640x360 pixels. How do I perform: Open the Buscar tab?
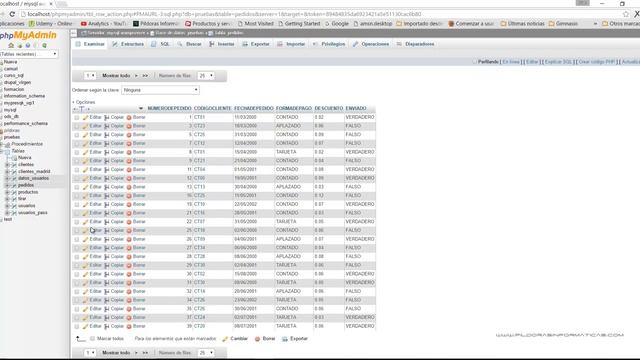pos(190,44)
